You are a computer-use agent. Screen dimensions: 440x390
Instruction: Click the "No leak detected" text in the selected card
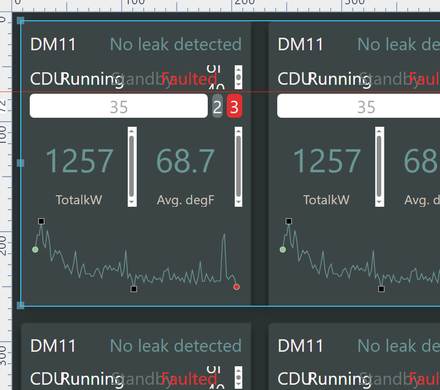(176, 44)
